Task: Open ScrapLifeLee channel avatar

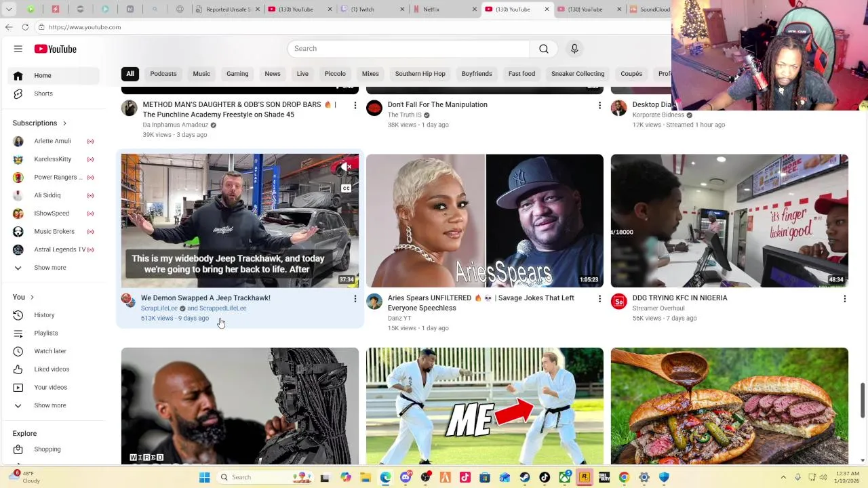Action: [129, 301]
